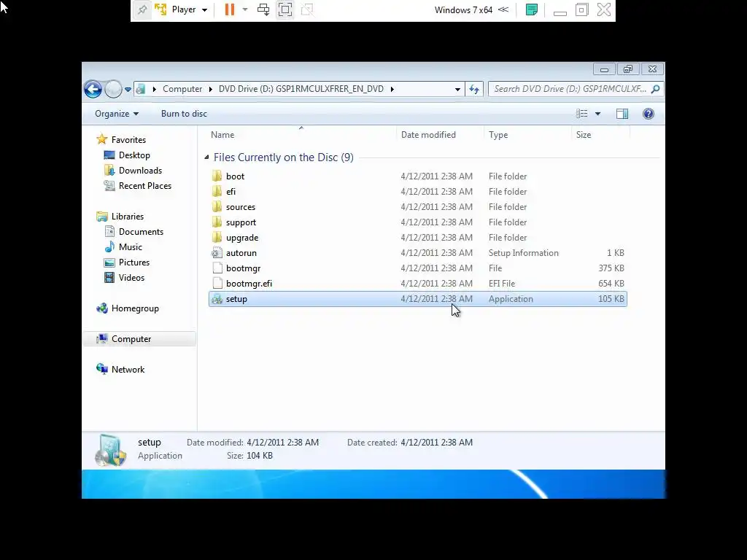This screenshot has height=560, width=747.
Task: Open the VMware notes icon
Action: click(532, 9)
